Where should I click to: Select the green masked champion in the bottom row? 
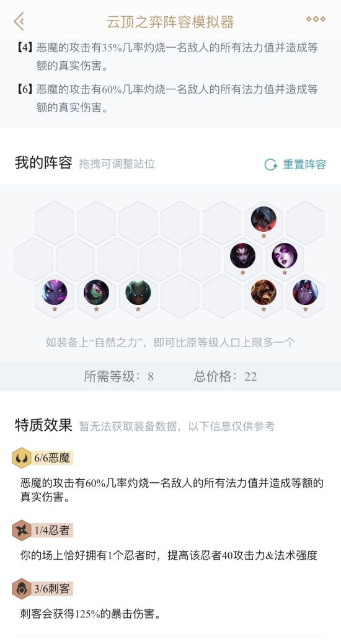point(138,292)
